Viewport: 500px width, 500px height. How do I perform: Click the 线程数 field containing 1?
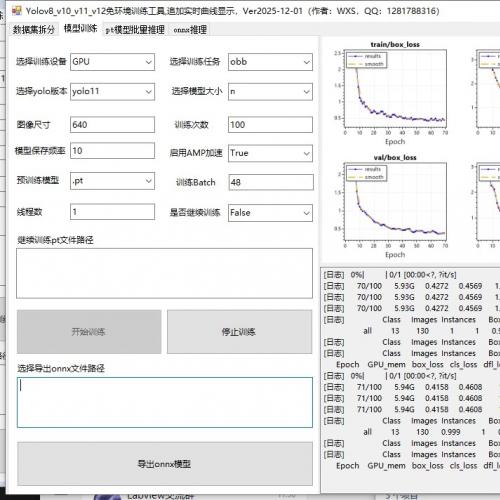112,212
